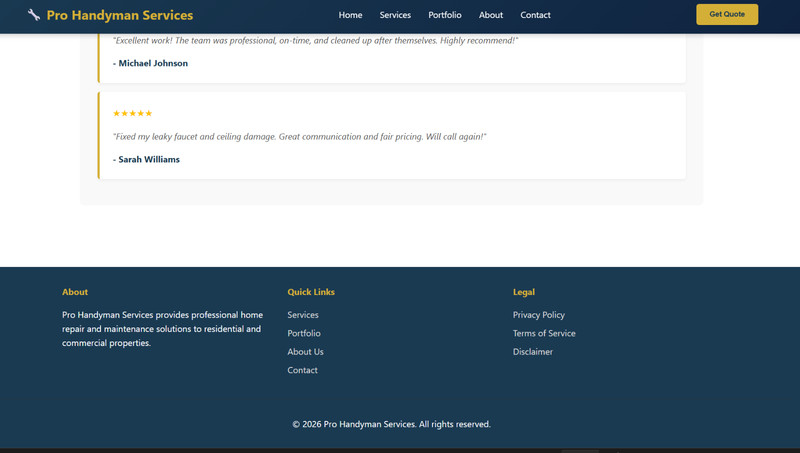
Task: Click the "Excellent work!" testimonial quote
Action: (x=315, y=40)
